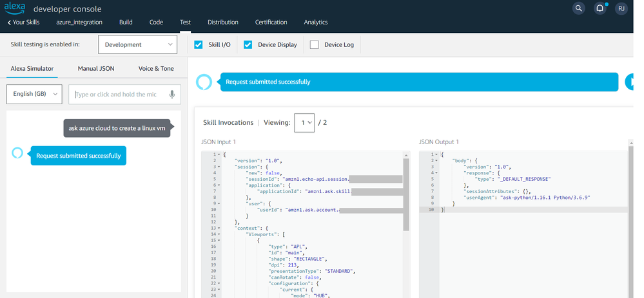The width and height of the screenshot is (644, 298).
Task: Click the sessionAttributes line in output
Action: pyautogui.click(x=498, y=191)
